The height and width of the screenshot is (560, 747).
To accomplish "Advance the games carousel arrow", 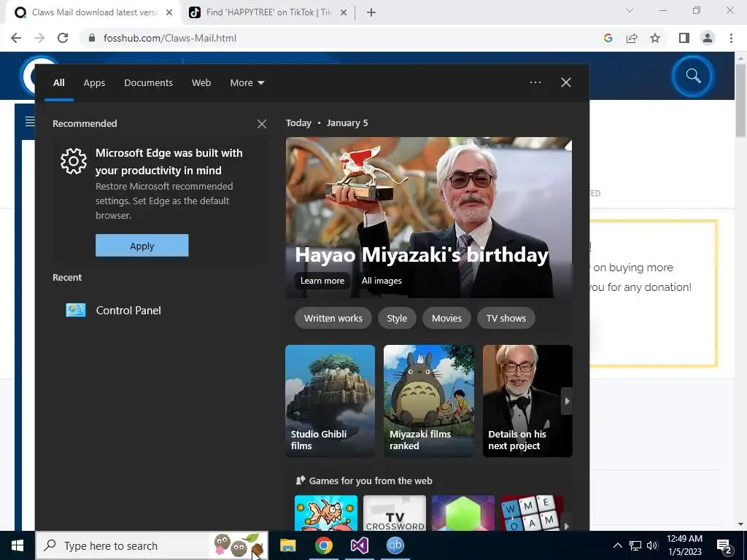I will 567,526.
